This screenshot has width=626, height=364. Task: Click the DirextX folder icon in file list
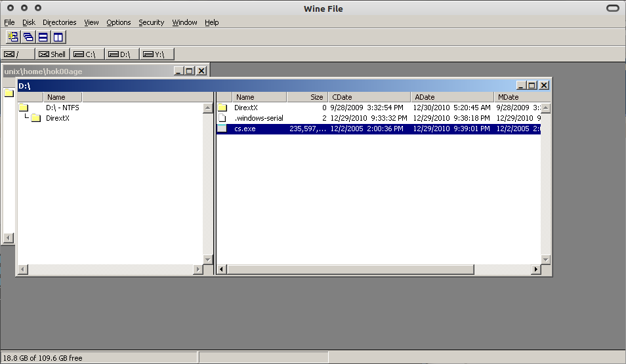222,108
